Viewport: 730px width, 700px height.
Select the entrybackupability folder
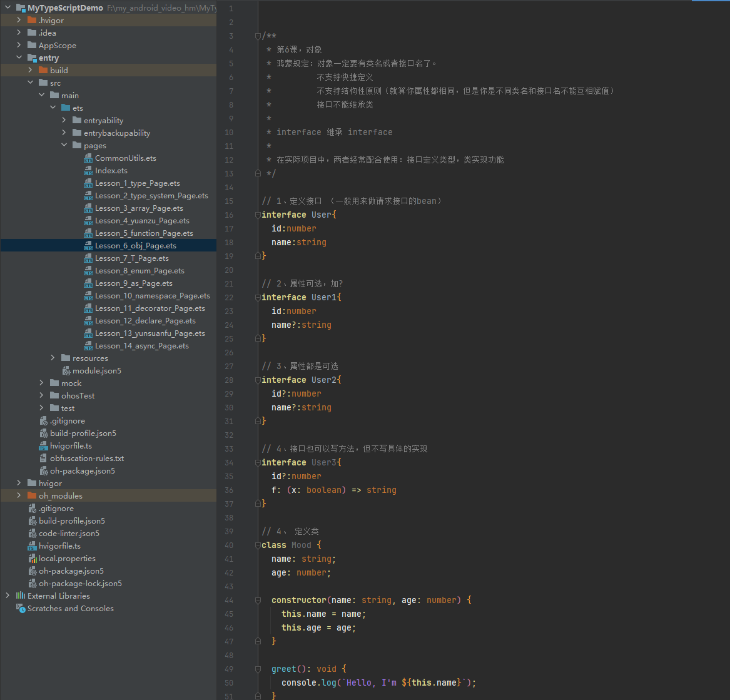pyautogui.click(x=117, y=133)
